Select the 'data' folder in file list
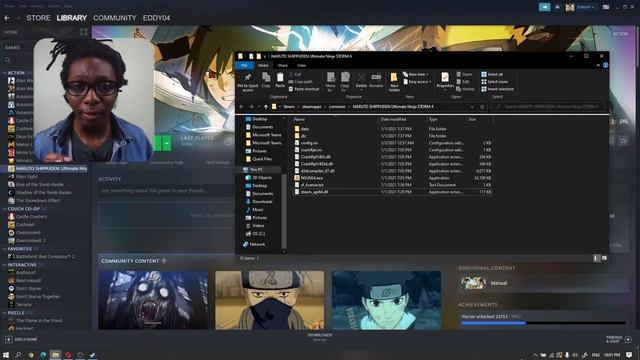This screenshot has height=360, width=640. (x=305, y=129)
